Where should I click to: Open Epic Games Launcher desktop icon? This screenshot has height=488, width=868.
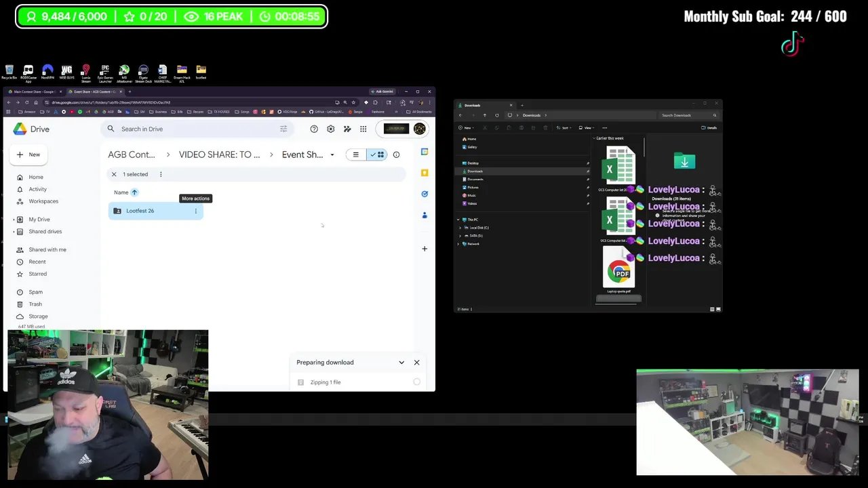[105, 73]
